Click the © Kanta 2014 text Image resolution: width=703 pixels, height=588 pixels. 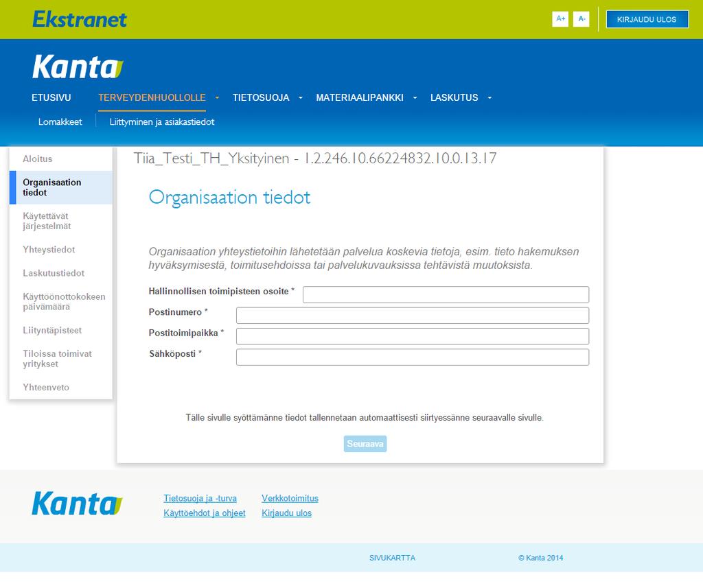[541, 558]
